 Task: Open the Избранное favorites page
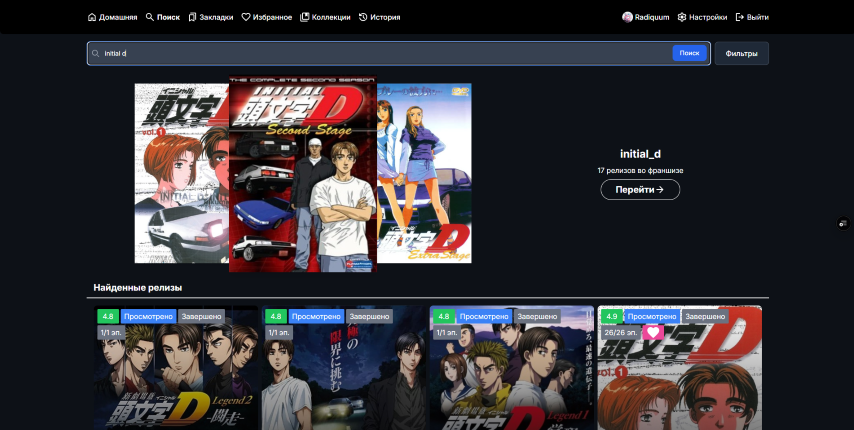266,17
